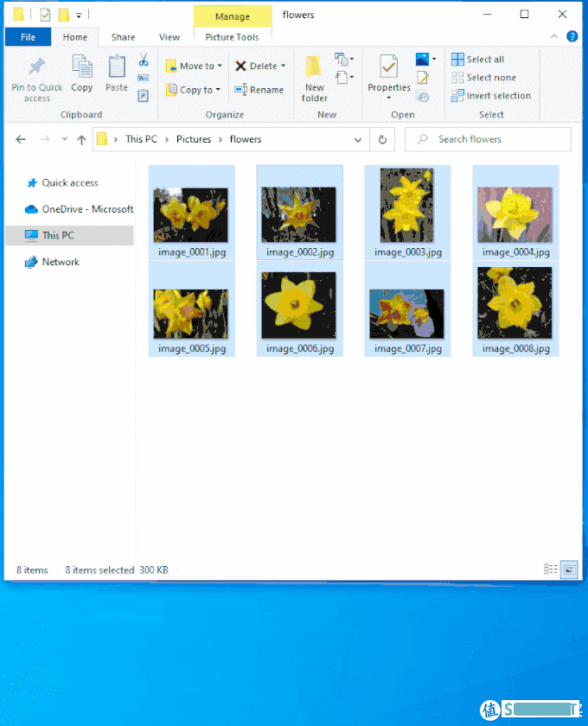This screenshot has width=588, height=726.
Task: Switch to the Home tab
Action: 75,37
